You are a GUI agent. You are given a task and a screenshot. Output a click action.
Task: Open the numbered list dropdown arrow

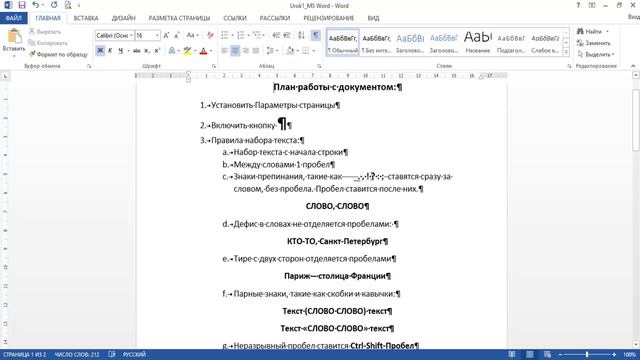(248, 36)
